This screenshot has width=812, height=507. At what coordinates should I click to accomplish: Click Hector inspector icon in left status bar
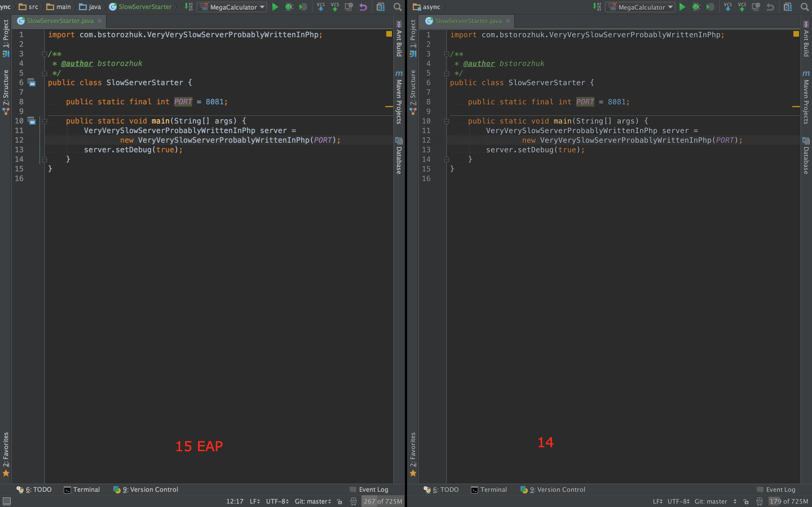click(353, 501)
